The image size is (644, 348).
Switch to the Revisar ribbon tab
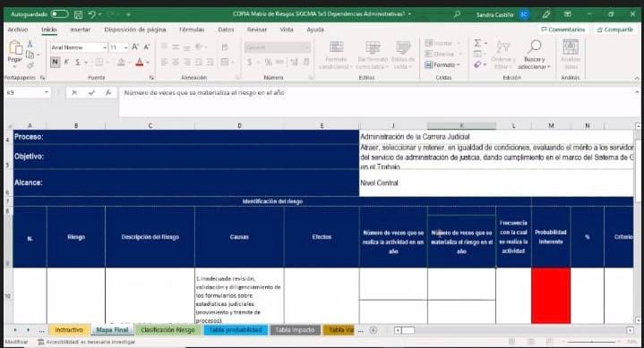[x=257, y=30]
